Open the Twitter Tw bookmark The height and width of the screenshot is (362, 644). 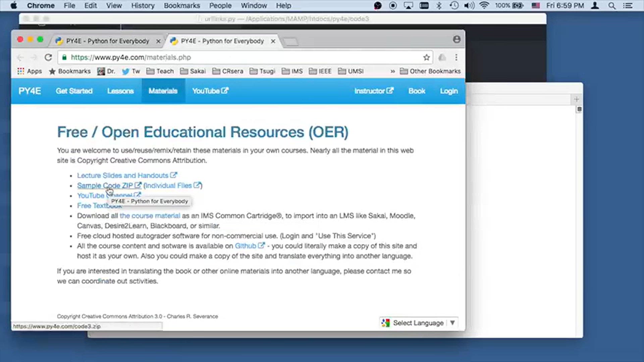[x=131, y=71]
